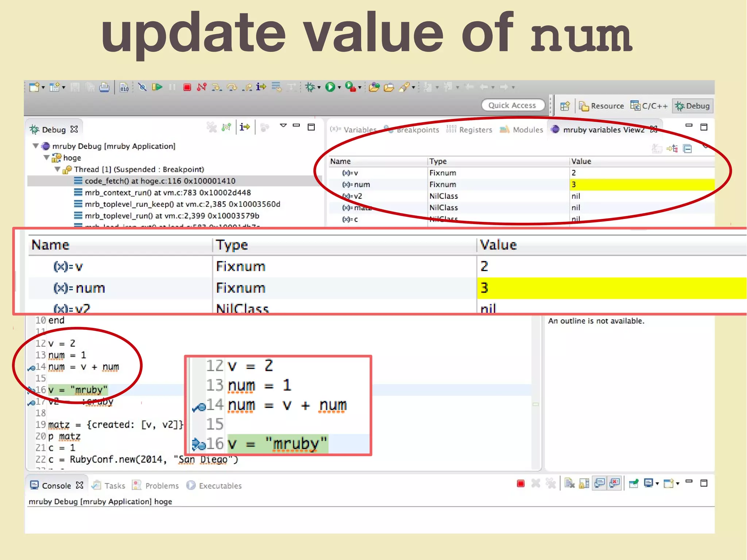Image resolution: width=747 pixels, height=560 pixels.
Task: Click code line 19 matz = {created: [v, v2]}
Action: 116,425
